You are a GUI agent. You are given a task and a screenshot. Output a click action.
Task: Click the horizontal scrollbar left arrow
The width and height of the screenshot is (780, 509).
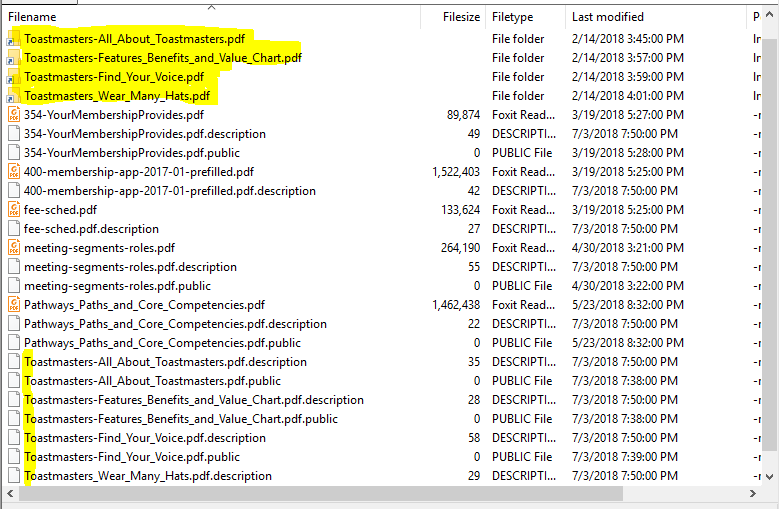[10, 494]
